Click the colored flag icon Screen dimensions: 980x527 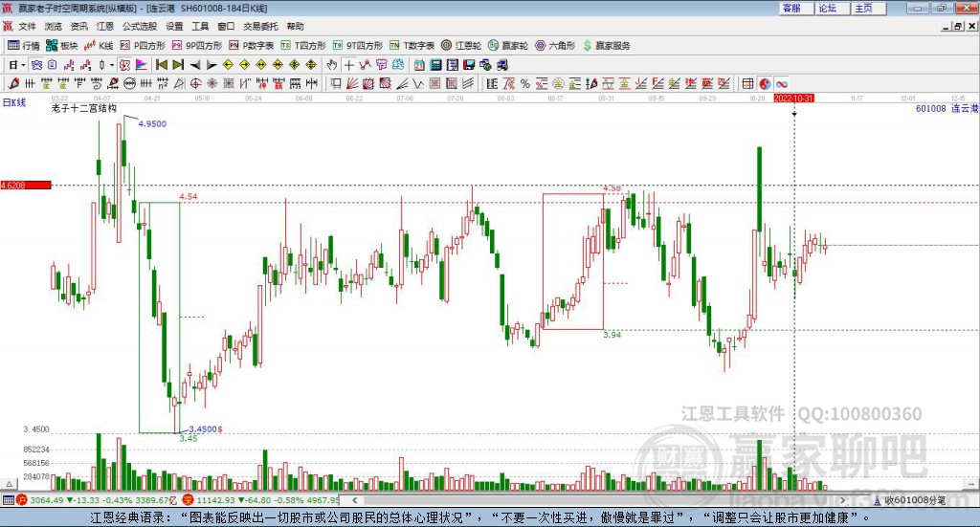142,65
